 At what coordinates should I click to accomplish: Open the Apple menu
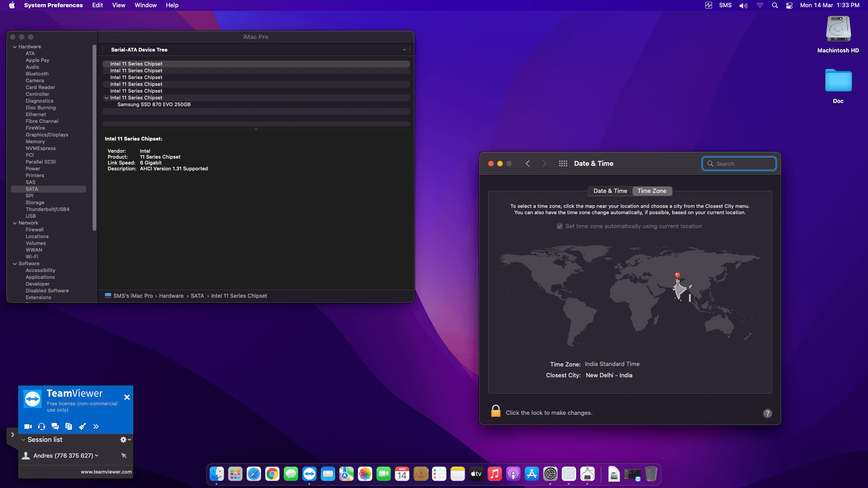[x=12, y=5]
